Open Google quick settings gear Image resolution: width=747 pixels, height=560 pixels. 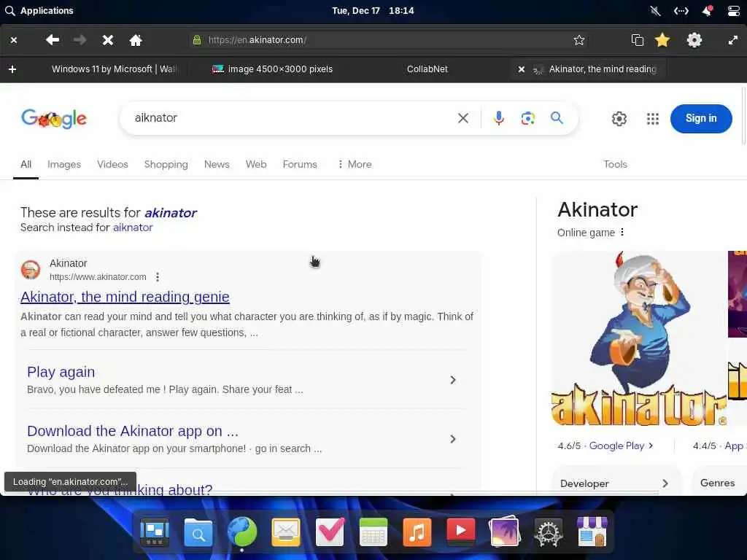(619, 119)
